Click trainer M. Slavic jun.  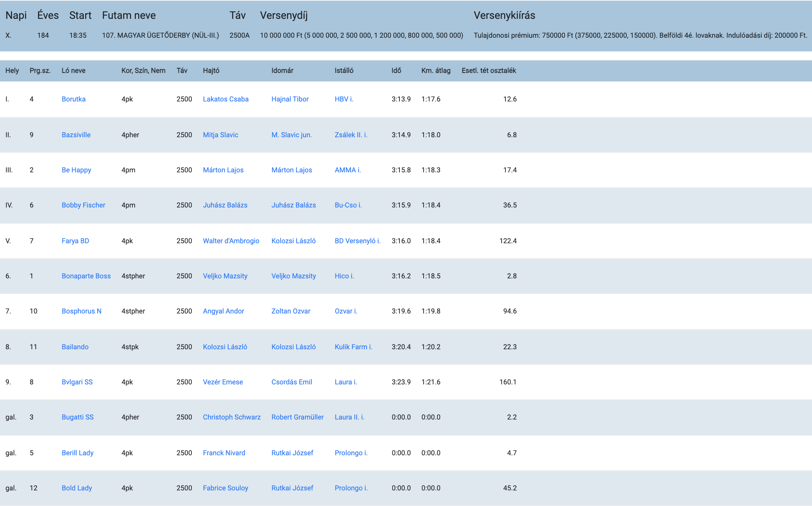point(292,135)
